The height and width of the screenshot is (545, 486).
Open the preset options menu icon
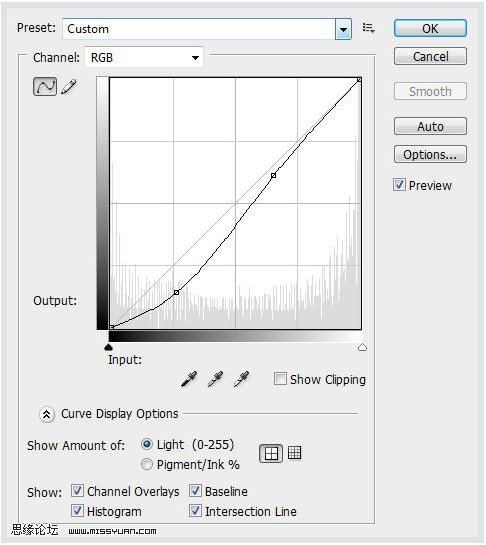(x=368, y=28)
